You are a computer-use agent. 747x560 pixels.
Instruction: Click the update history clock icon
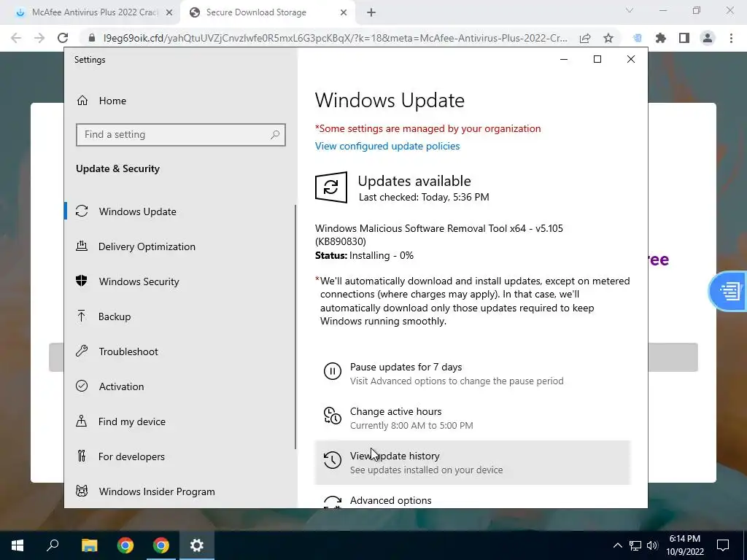333,460
